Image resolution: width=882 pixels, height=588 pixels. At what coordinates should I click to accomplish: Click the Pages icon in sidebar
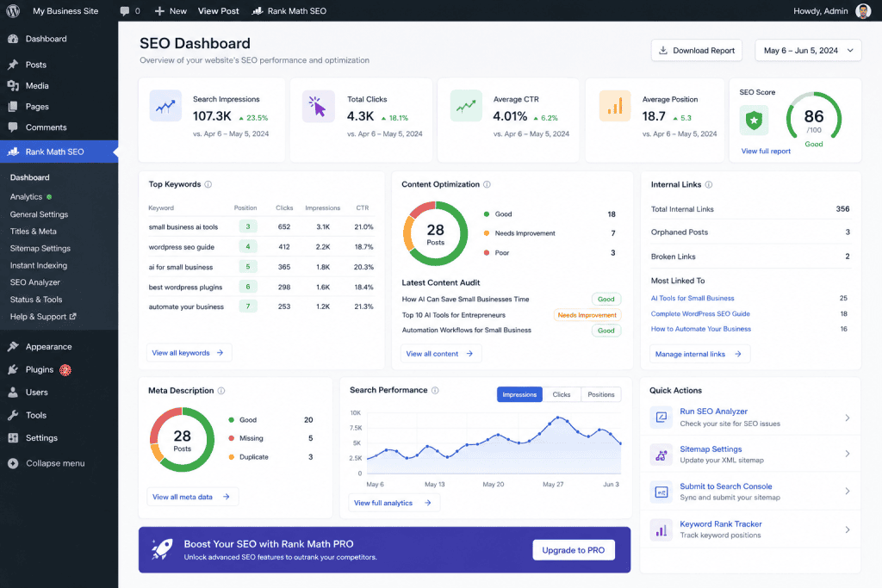(13, 106)
